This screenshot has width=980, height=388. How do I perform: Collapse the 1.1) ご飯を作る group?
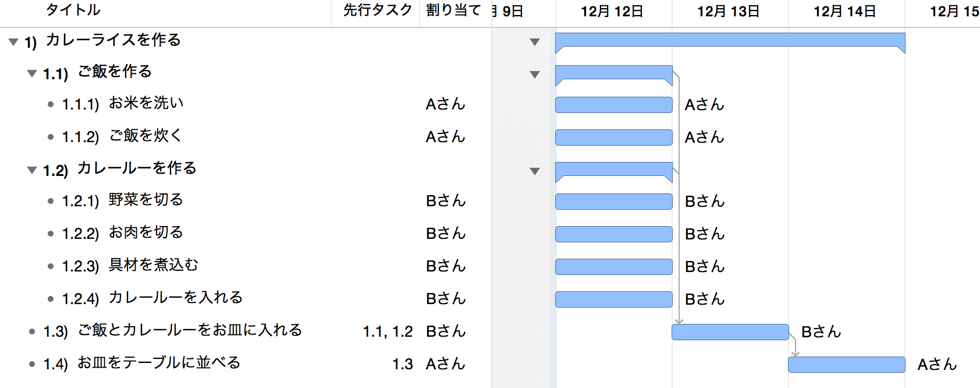32,73
